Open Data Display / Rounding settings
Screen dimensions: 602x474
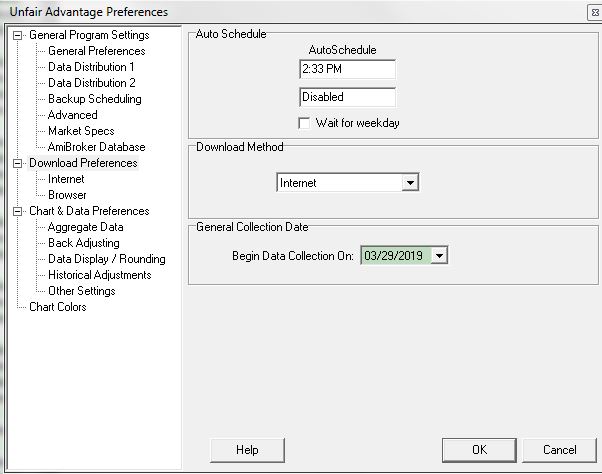pyautogui.click(x=106, y=259)
